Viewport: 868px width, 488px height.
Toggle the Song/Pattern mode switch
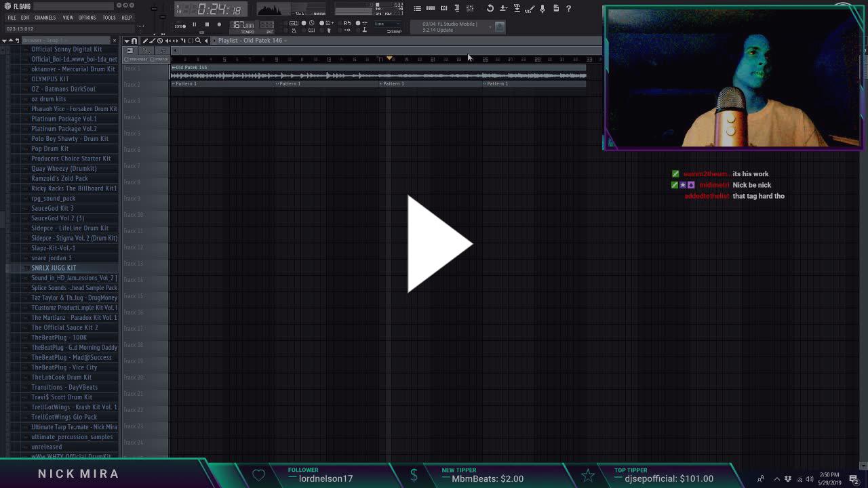[x=180, y=26]
